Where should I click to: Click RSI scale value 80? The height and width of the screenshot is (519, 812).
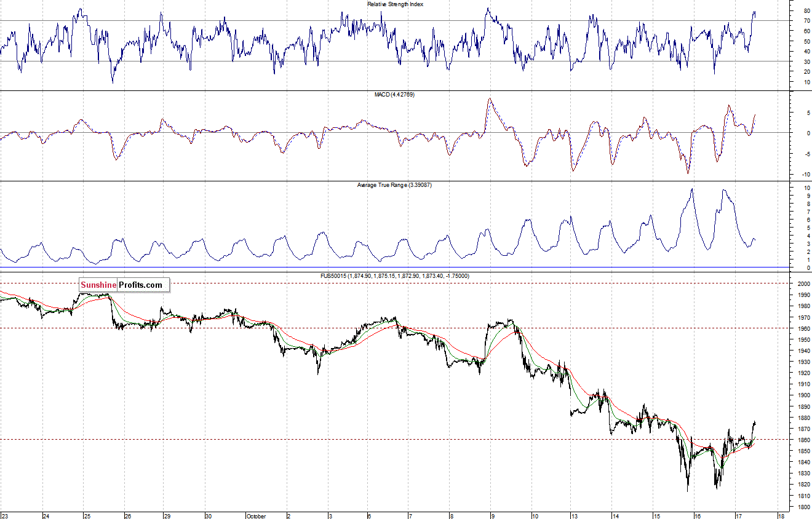(806, 11)
